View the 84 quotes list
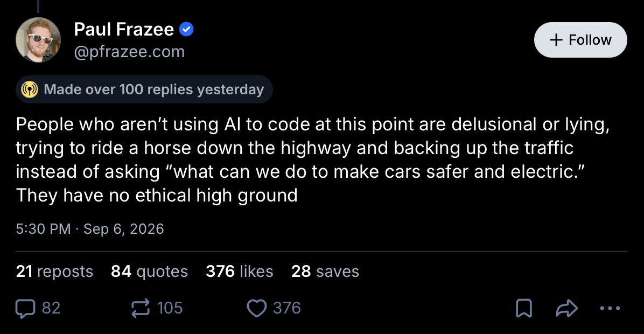644x334 pixels. [150, 272]
